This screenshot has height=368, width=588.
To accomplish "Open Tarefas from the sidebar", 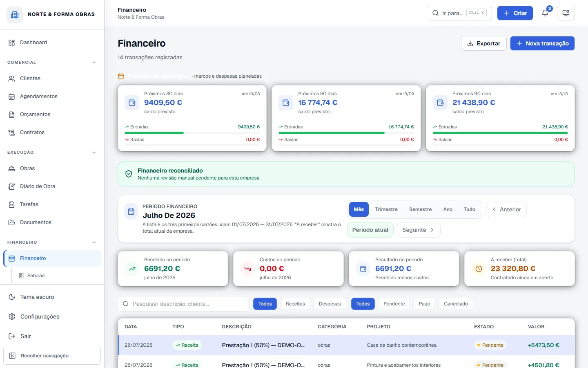I will [x=52, y=204].
